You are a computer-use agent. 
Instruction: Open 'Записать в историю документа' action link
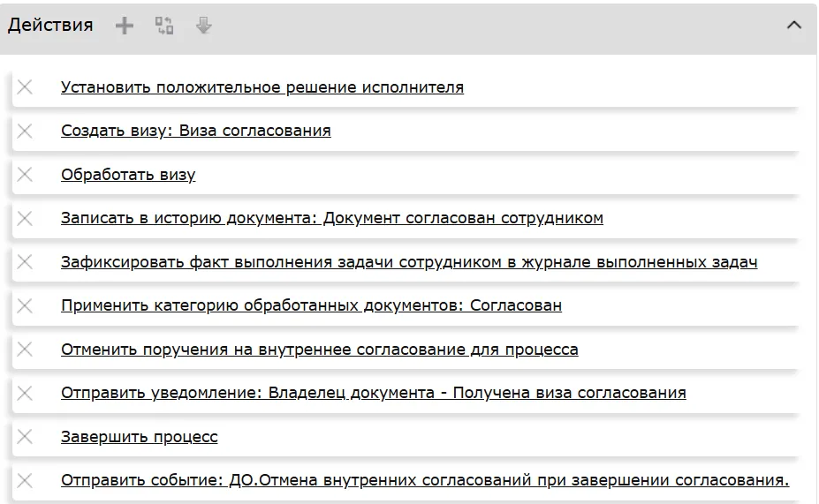[x=331, y=218]
